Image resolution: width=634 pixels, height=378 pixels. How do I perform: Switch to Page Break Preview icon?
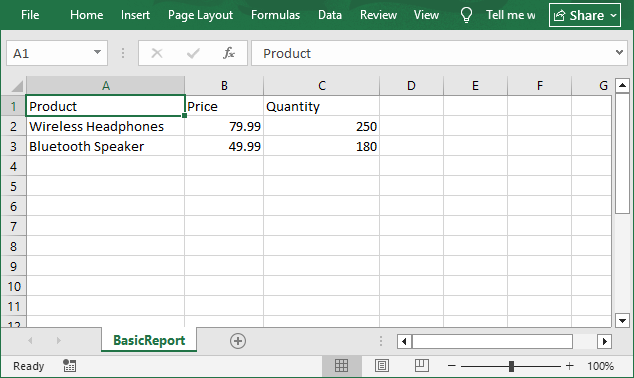421,365
